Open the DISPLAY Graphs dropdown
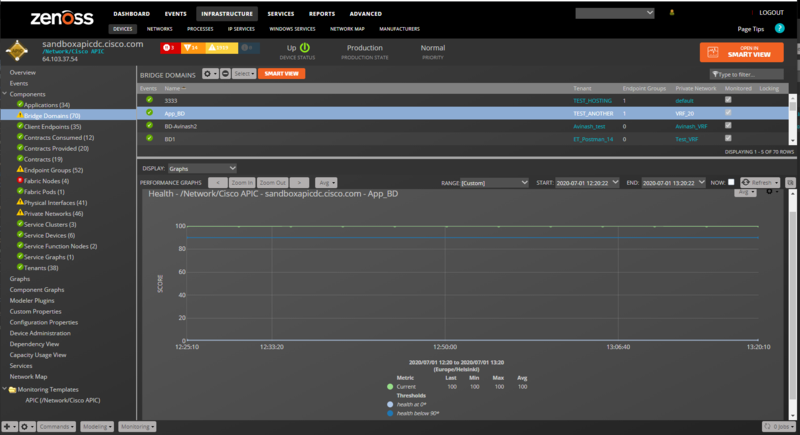 [x=202, y=168]
